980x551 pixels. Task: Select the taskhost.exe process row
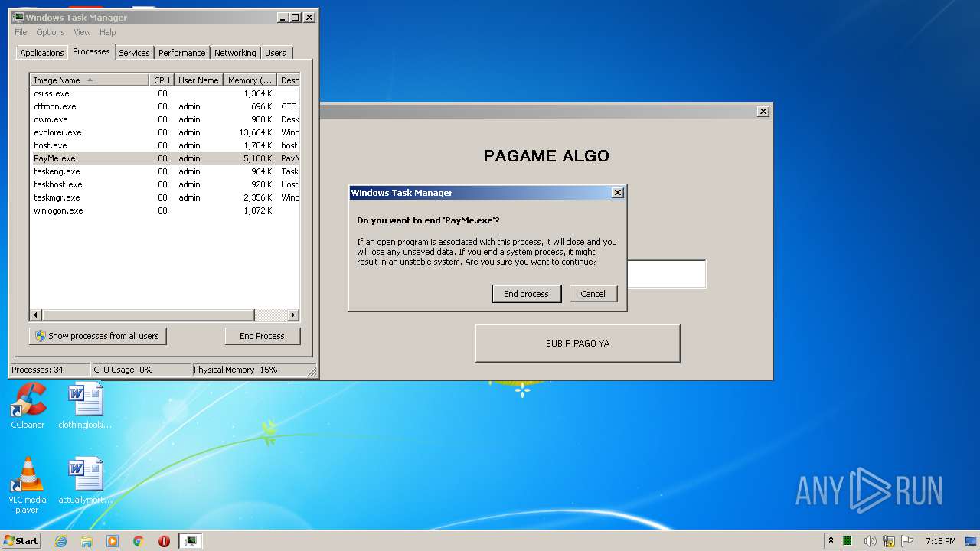click(x=165, y=184)
